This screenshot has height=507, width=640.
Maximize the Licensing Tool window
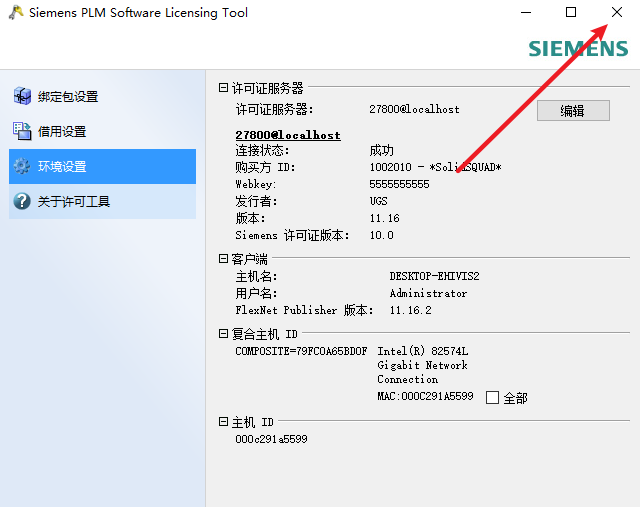pyautogui.click(x=571, y=12)
